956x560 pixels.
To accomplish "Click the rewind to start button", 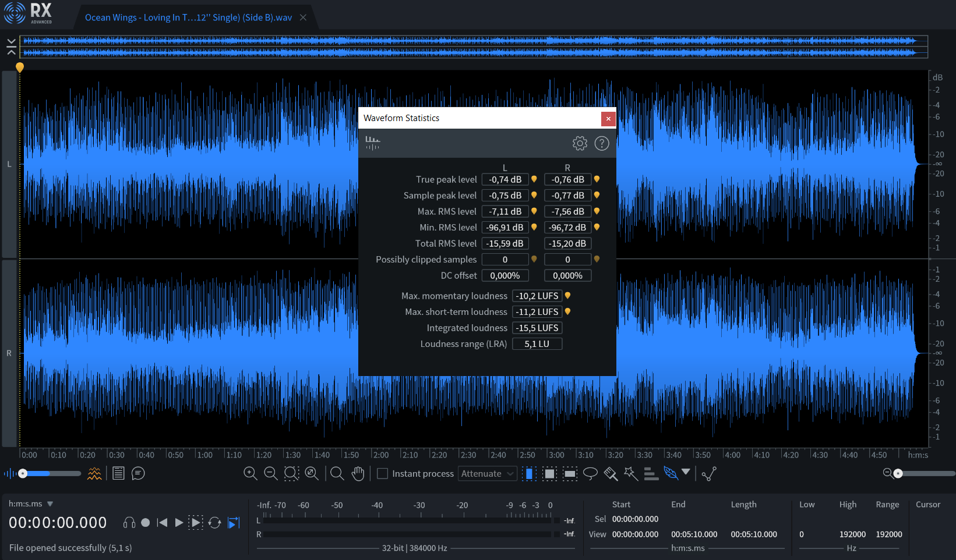I will 163,523.
